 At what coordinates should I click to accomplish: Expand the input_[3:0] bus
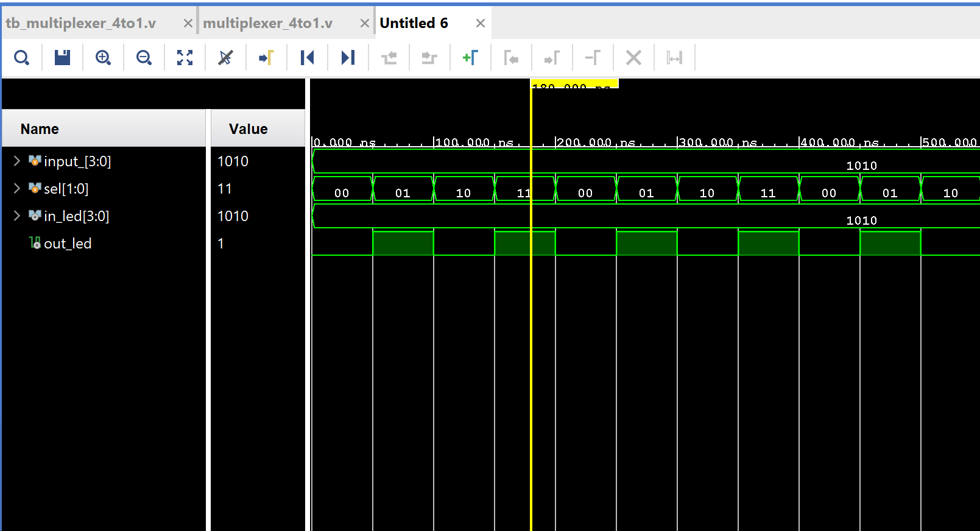(x=17, y=161)
